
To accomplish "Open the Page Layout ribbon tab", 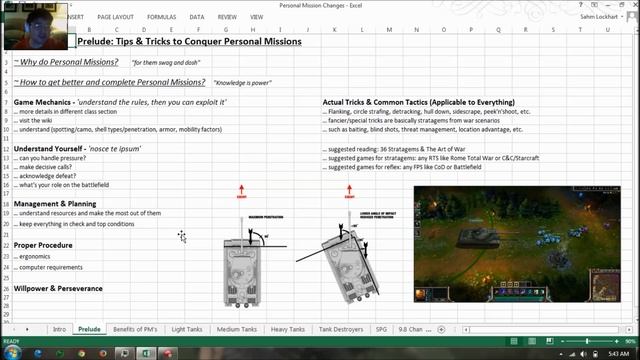I will [x=116, y=17].
